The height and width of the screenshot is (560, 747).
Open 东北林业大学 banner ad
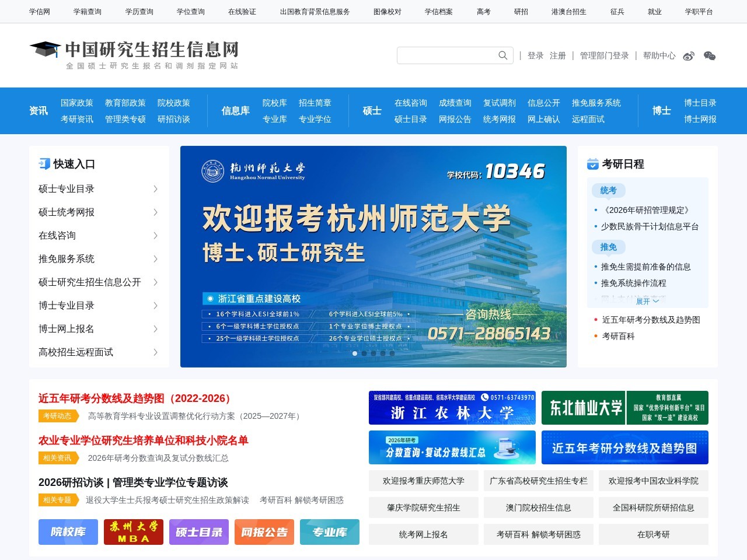tap(625, 408)
